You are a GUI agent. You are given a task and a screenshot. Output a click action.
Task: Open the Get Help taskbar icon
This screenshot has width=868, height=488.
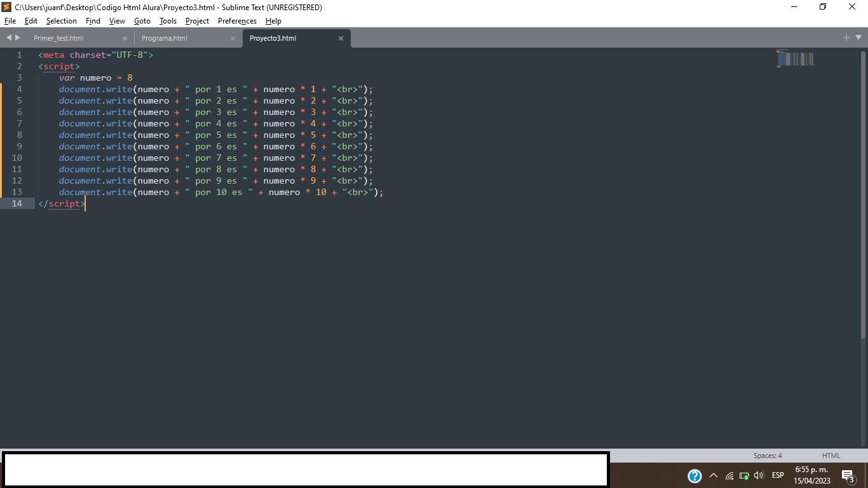click(x=695, y=475)
